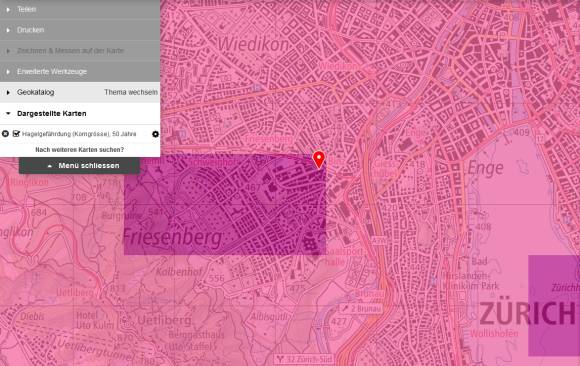Toggle Hagelgefährdung layer visibility checkbox
Image resolution: width=580 pixels, height=366 pixels.
pos(16,134)
